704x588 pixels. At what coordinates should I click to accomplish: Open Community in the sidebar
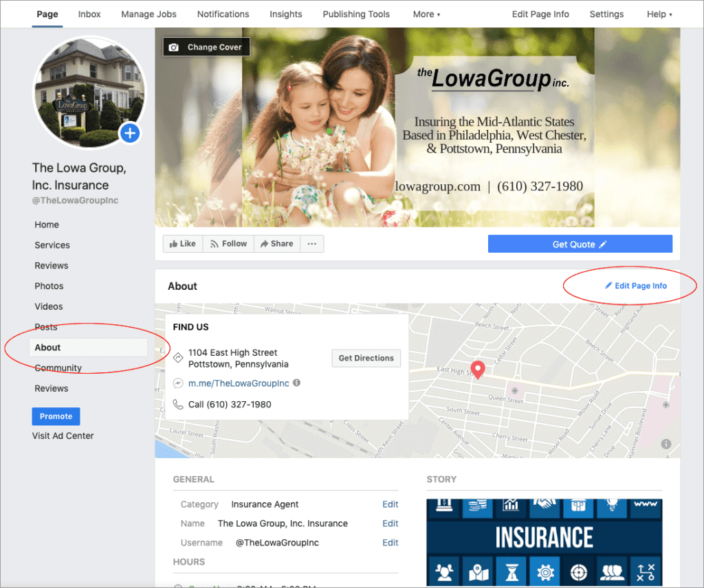pos(58,367)
